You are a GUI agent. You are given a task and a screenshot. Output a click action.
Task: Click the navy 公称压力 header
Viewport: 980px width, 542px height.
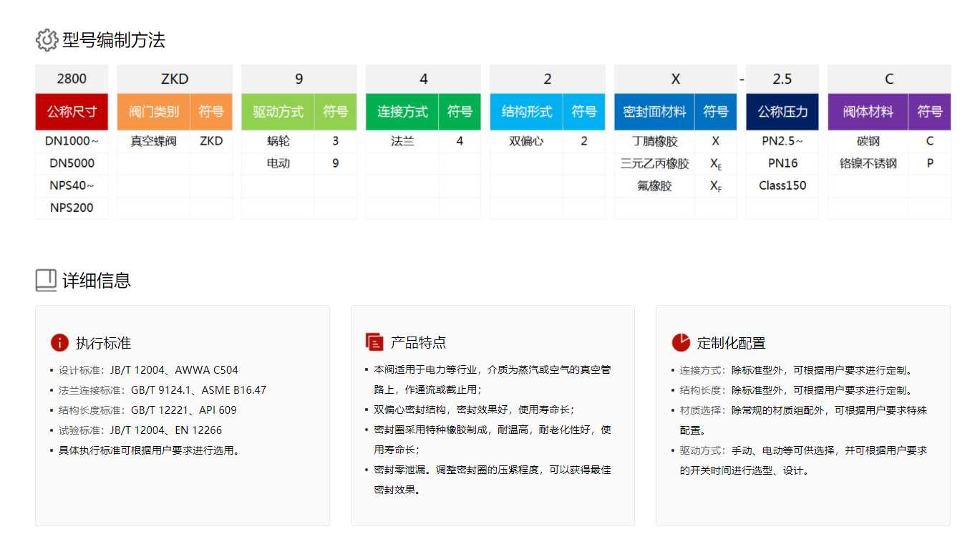[x=782, y=112]
